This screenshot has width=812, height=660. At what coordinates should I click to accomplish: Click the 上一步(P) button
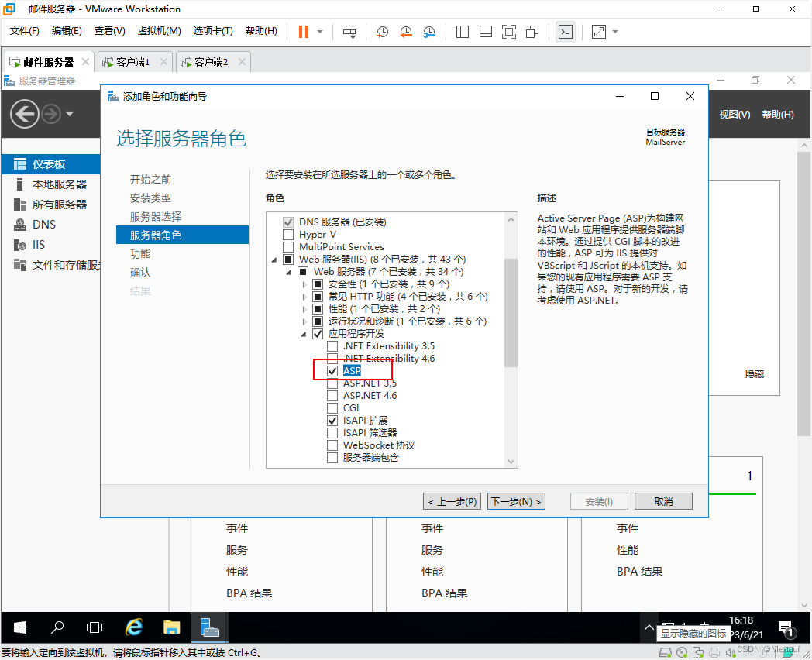[x=452, y=501]
